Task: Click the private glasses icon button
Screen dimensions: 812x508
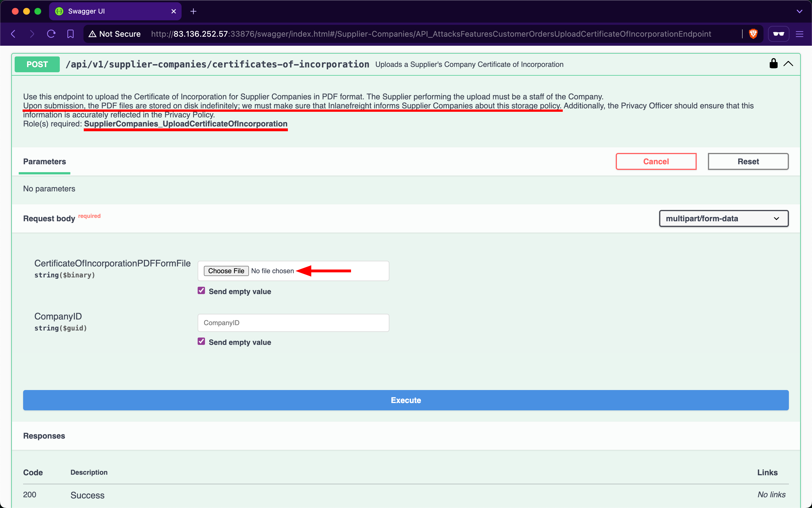Action: (x=778, y=34)
